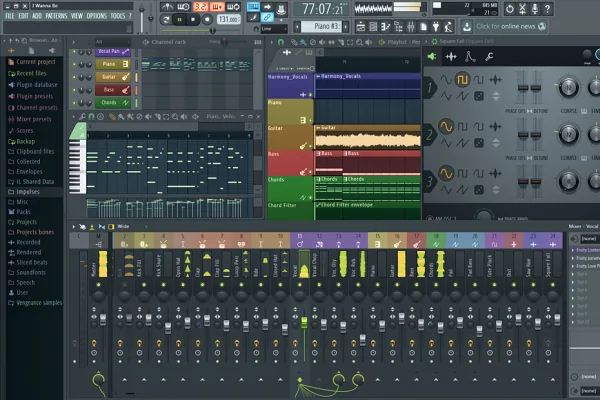Click the download arrow icon in toolbar

click(466, 26)
